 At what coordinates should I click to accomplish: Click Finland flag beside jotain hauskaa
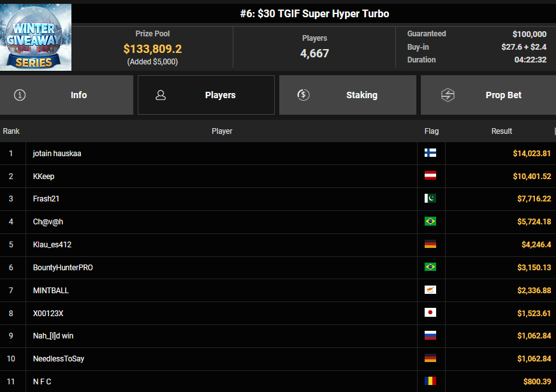pyautogui.click(x=430, y=153)
